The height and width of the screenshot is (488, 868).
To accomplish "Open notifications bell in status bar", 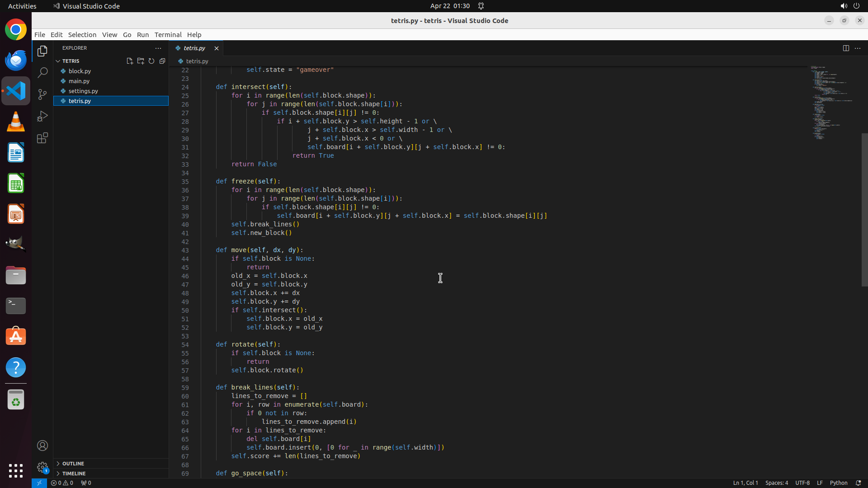I will pos(858,483).
